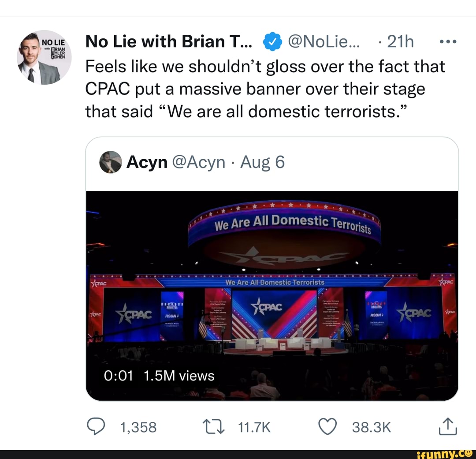Open the No Lie profile avatar

44,58
